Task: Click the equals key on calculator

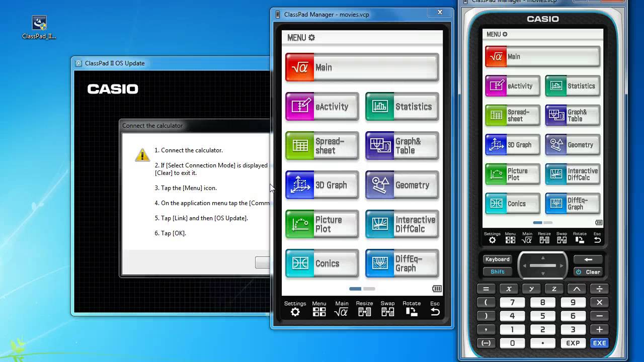Action: (486, 289)
